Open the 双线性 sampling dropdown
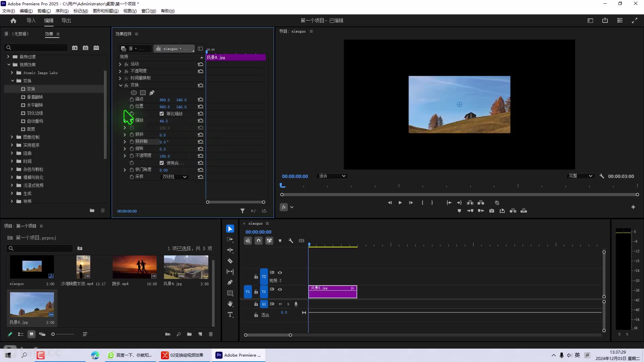This screenshot has height=362, width=644. pyautogui.click(x=174, y=177)
